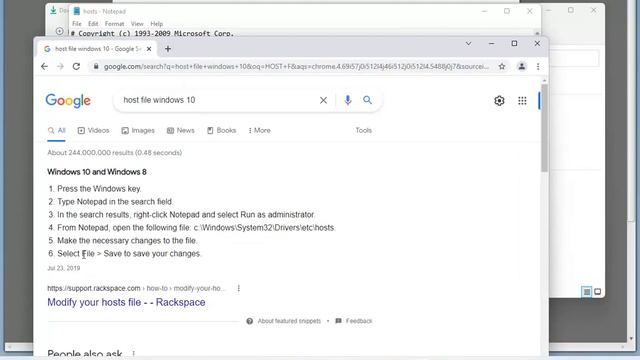Screen dimensions: 640x360
Task: Open Chrome three-dot menu
Action: pos(538,67)
